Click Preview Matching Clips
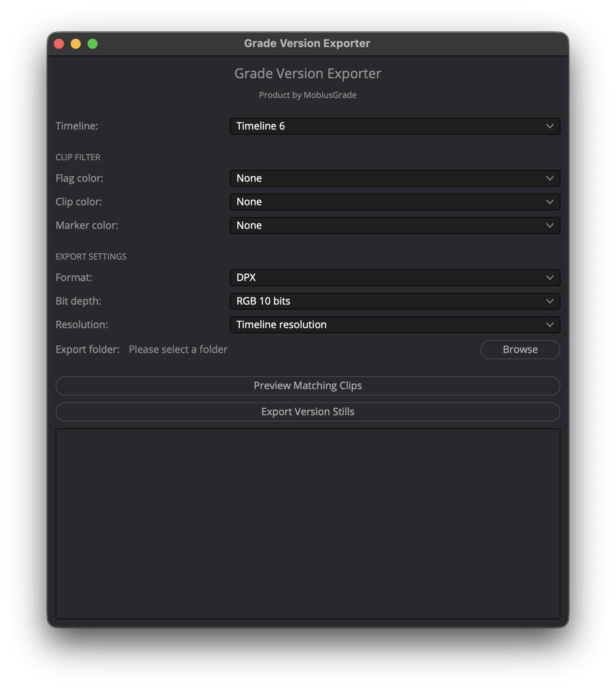The height and width of the screenshot is (690, 616). click(308, 386)
